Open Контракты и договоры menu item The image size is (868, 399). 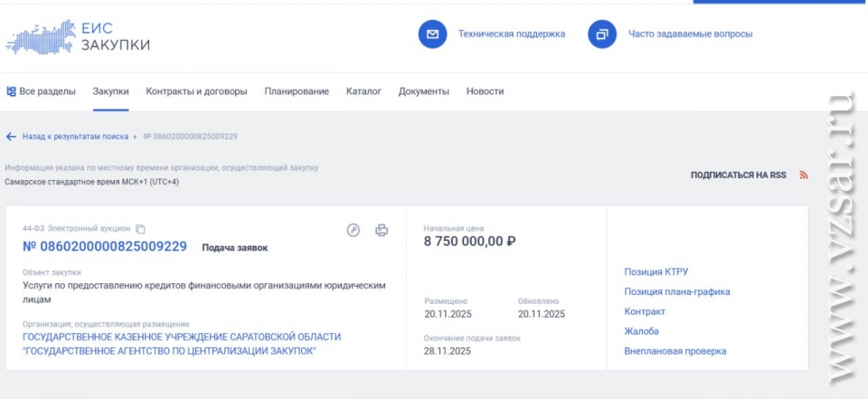(x=196, y=91)
